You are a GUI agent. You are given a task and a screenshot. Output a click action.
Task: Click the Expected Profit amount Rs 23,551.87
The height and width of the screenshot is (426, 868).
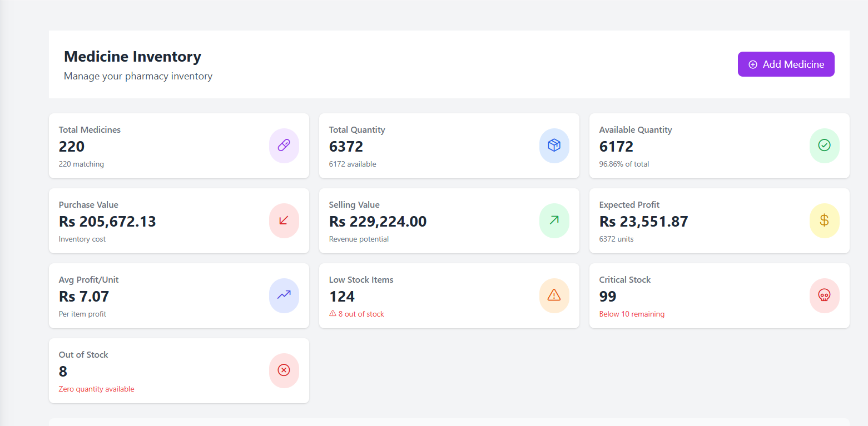pos(643,222)
